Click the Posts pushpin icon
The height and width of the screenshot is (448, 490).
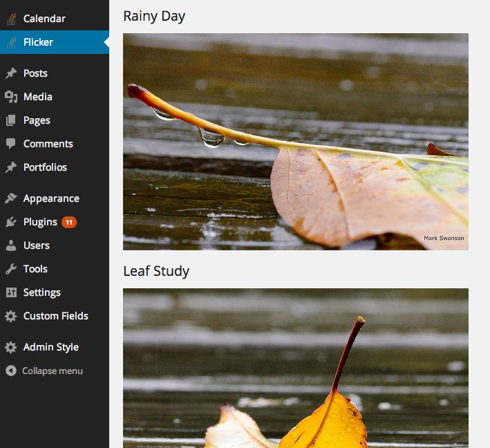[x=11, y=73]
